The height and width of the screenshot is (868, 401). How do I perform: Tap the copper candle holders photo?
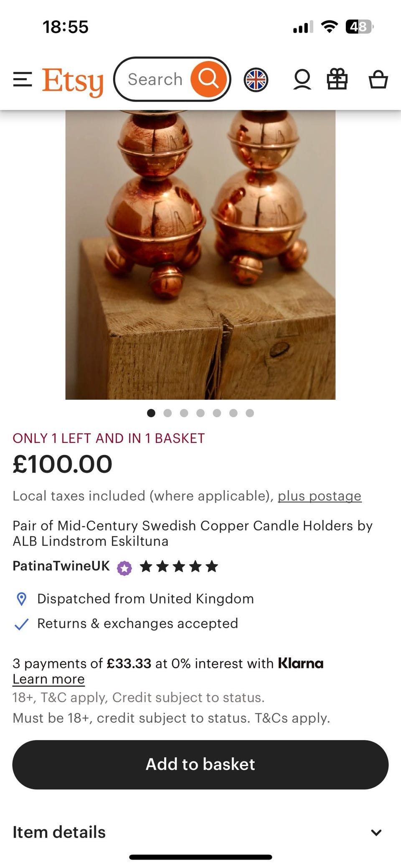coord(200,255)
